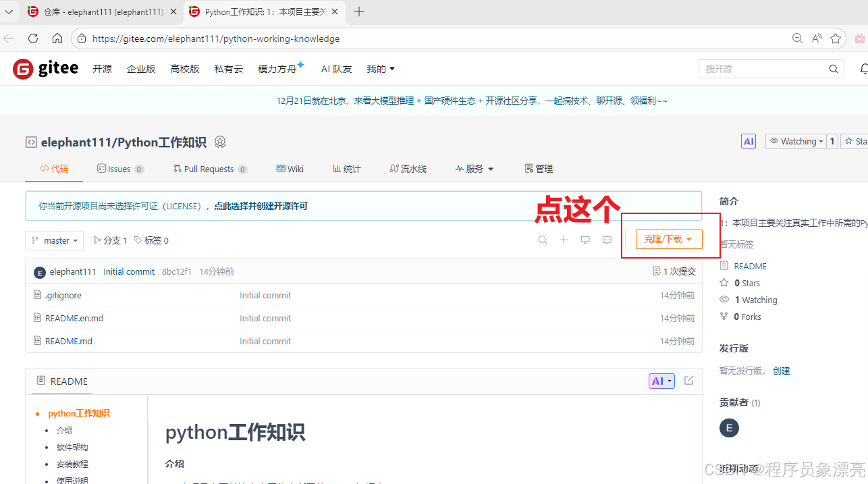This screenshot has width=868, height=484.
Task: Go to browser home page icon
Action: (57, 38)
